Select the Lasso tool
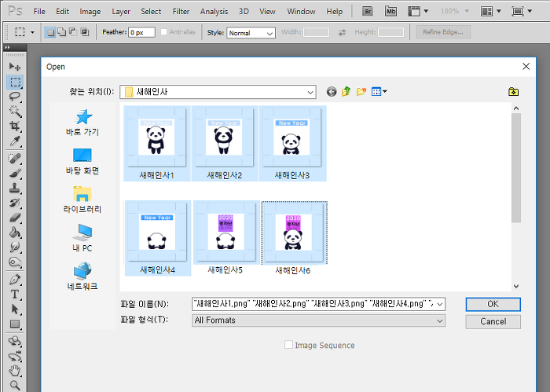 coord(14,96)
